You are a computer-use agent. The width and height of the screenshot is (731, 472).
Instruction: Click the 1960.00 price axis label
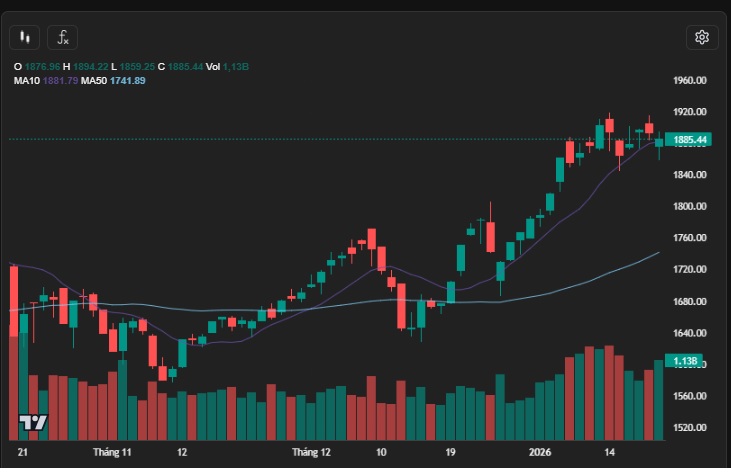(x=691, y=80)
